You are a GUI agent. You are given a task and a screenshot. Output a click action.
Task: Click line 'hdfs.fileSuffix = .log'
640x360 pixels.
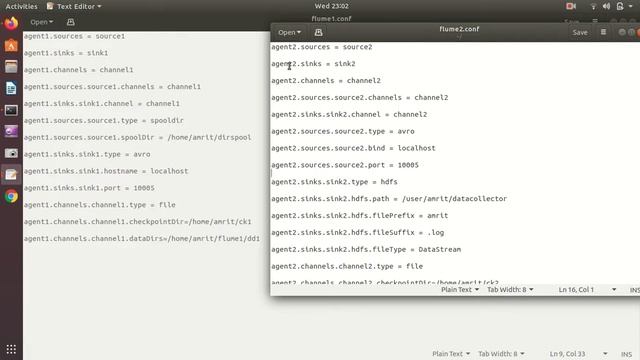(358, 233)
